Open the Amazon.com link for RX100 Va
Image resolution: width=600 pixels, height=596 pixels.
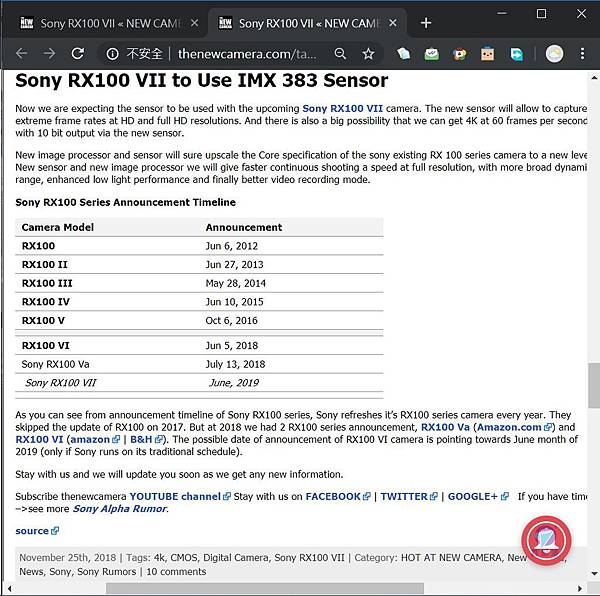(514, 427)
